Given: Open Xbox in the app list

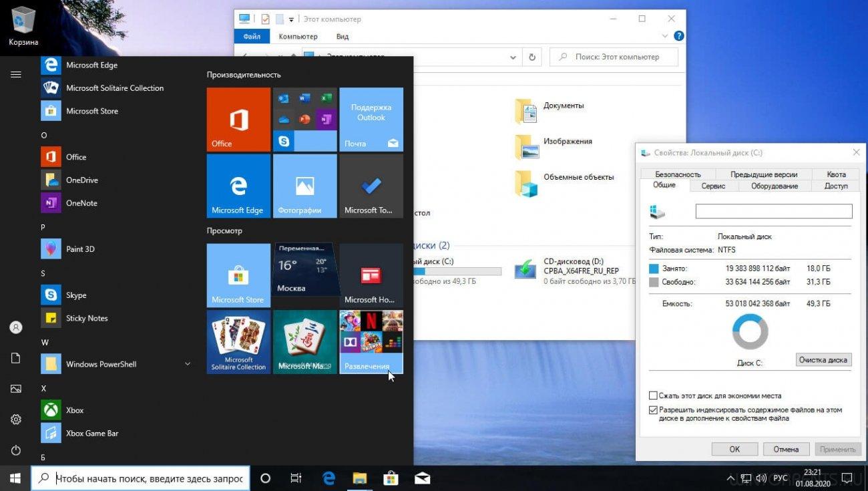Looking at the screenshot, I should tap(116, 410).
